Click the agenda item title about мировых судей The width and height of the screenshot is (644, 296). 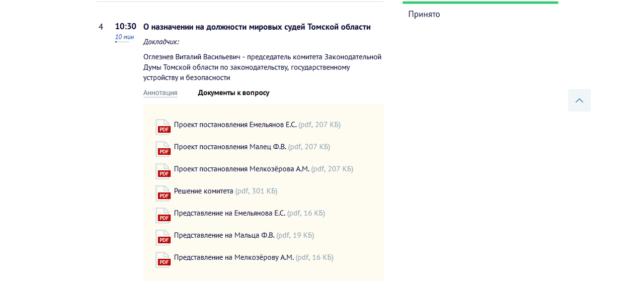coord(257,27)
